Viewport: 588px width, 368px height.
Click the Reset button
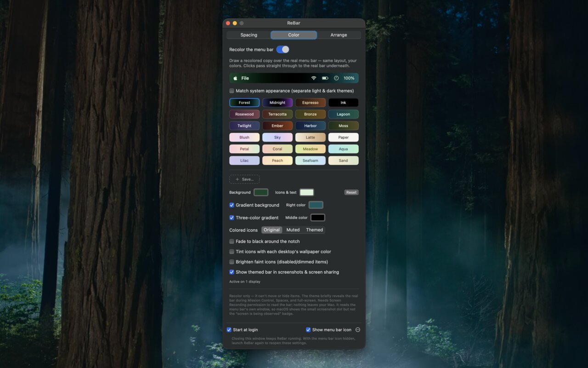pyautogui.click(x=351, y=192)
